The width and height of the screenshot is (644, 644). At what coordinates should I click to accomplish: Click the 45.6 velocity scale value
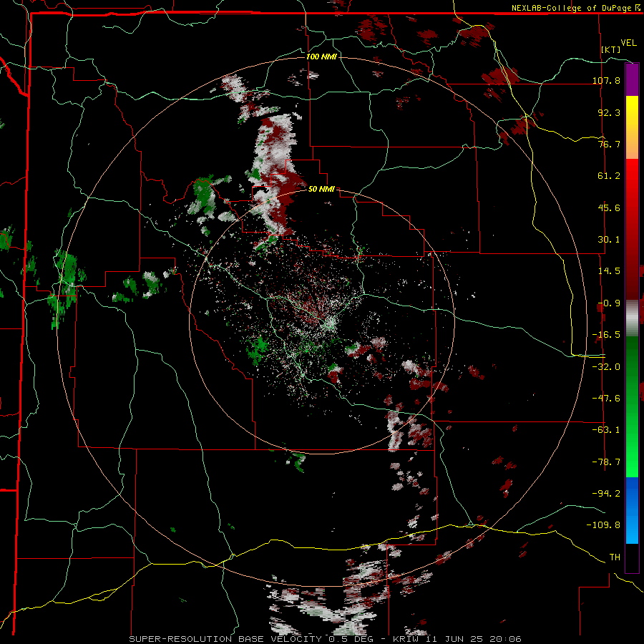(x=609, y=208)
